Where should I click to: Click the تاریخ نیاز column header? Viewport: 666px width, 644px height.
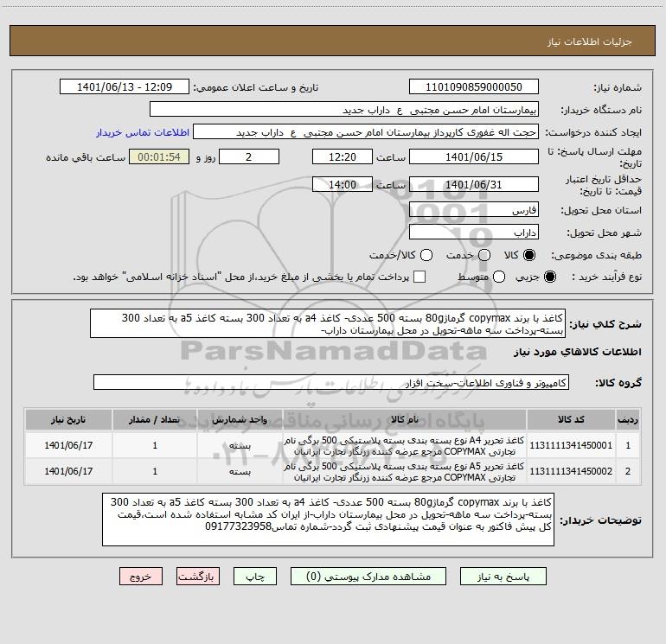point(68,419)
